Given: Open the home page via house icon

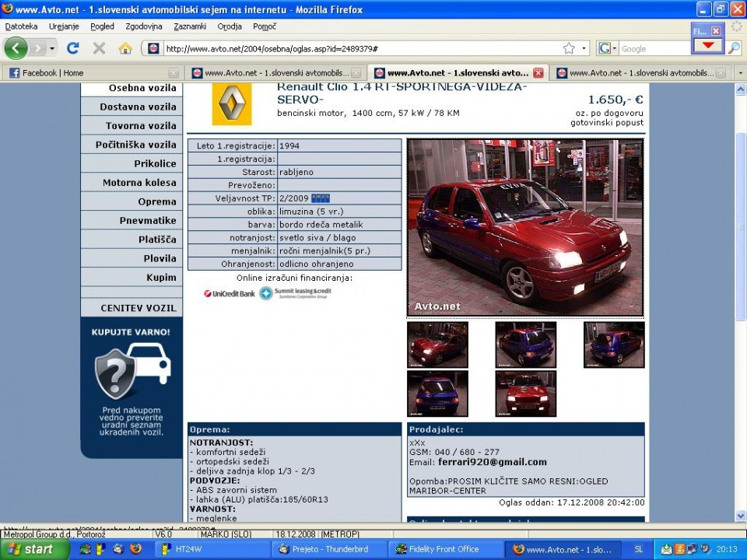Looking at the screenshot, I should [x=125, y=48].
